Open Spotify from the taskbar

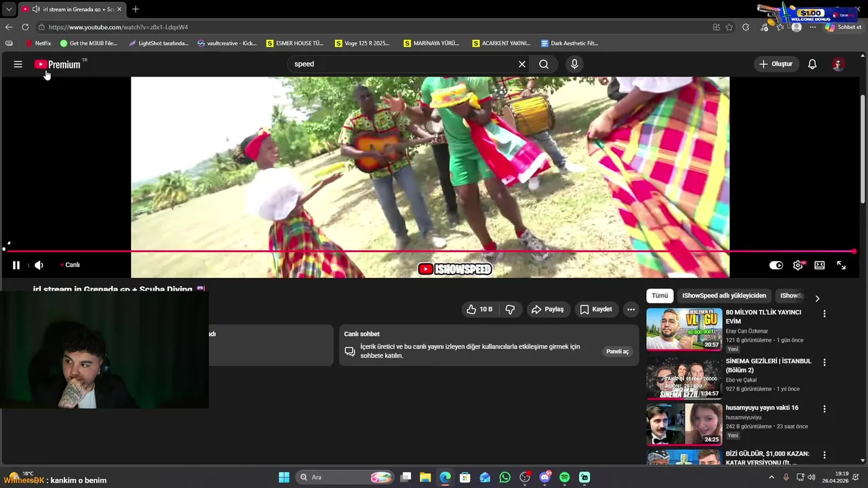pyautogui.click(x=565, y=477)
